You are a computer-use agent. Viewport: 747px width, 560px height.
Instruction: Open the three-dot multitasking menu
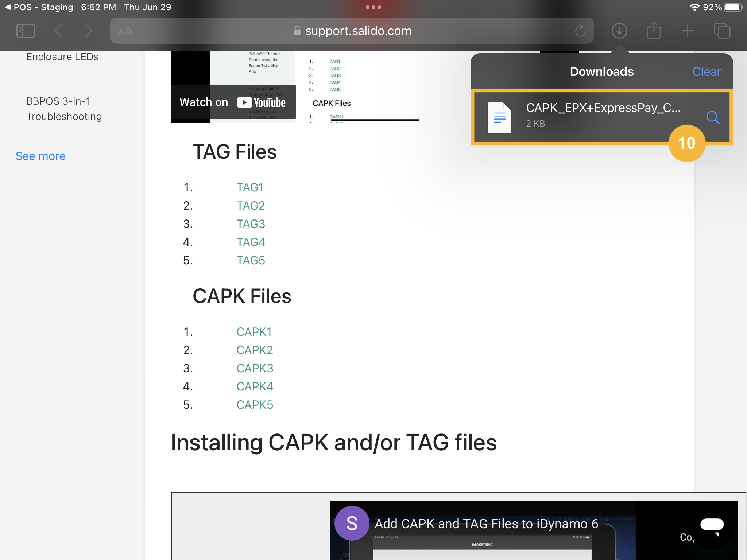(373, 7)
